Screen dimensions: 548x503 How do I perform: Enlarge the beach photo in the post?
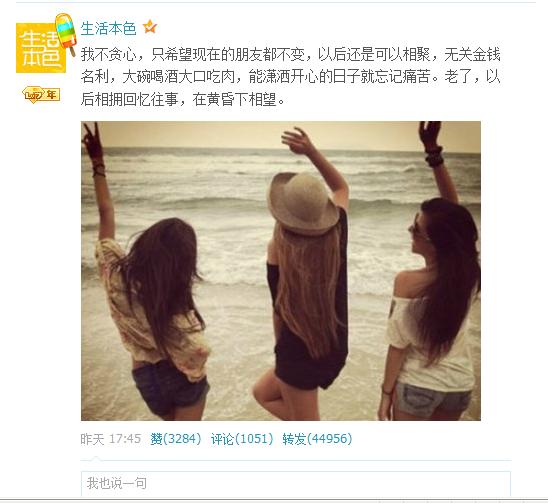[x=281, y=271]
